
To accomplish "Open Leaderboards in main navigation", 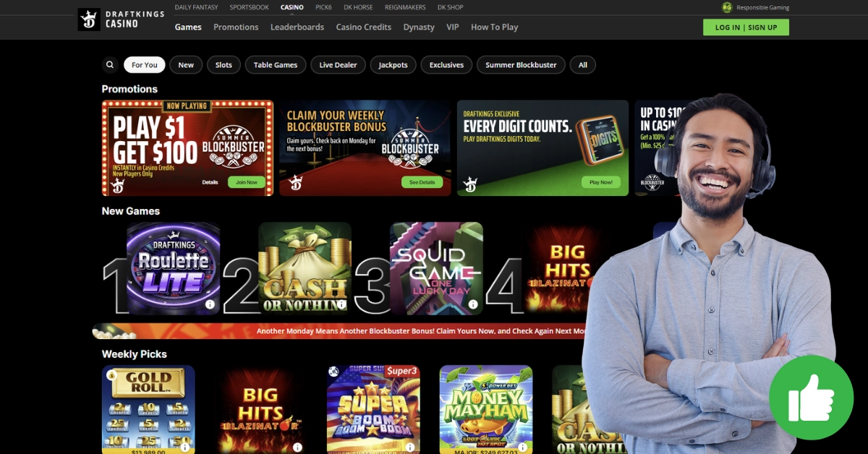I will click(x=297, y=27).
